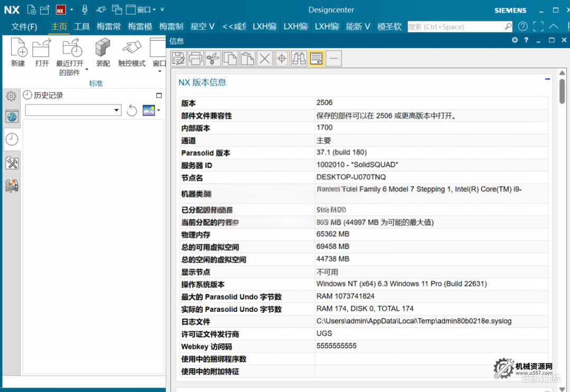
Task: Click the binoculars find icon
Action: pos(299,59)
